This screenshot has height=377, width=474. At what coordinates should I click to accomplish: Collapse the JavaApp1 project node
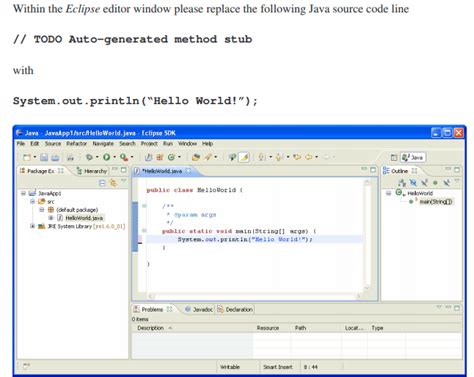click(x=23, y=193)
